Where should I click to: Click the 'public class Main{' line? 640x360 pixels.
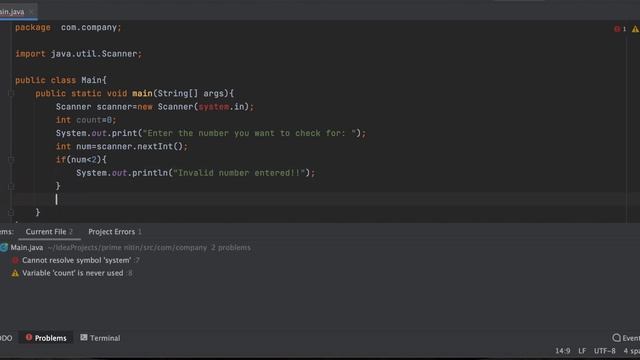[61, 80]
